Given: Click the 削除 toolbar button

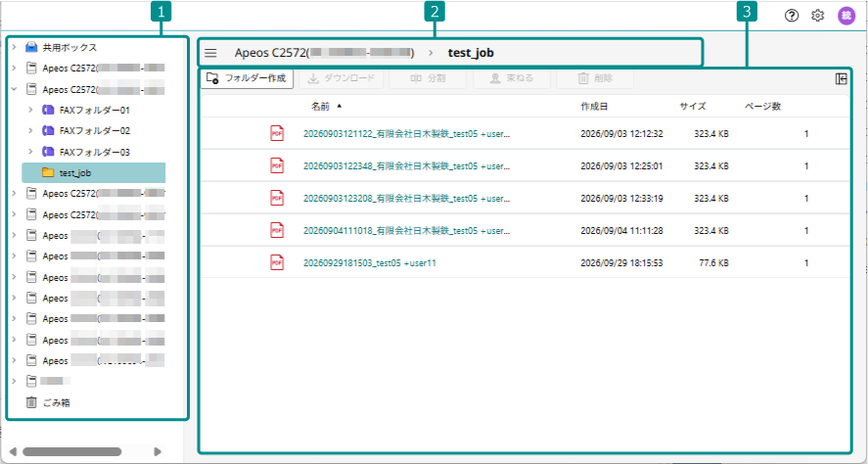Looking at the screenshot, I should (x=595, y=78).
